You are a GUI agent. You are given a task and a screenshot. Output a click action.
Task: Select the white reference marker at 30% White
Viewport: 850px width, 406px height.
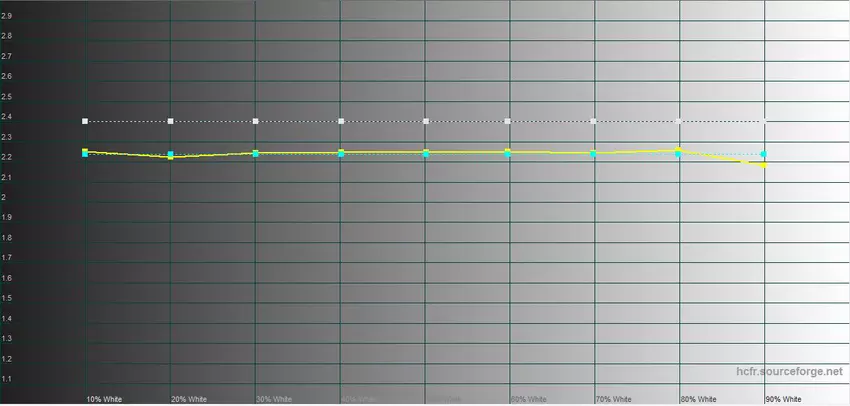[x=257, y=121]
